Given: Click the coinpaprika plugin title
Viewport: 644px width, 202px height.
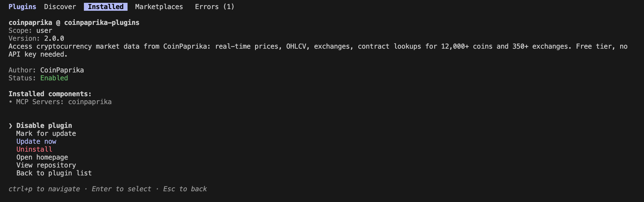Looking at the screenshot, I should pos(74,22).
